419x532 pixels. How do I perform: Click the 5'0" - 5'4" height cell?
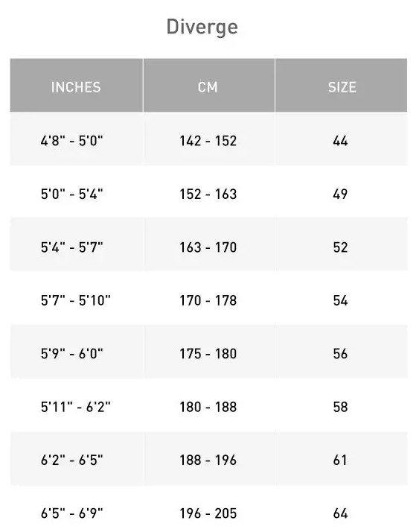coord(76,193)
